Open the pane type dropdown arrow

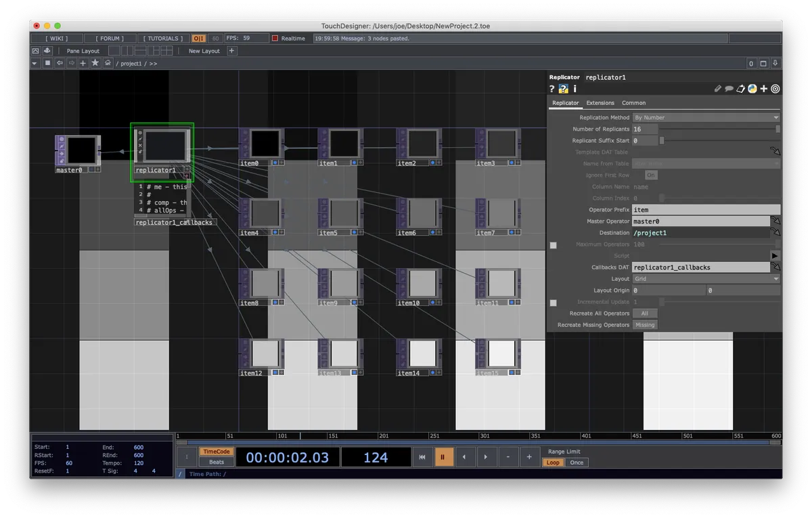pos(35,63)
